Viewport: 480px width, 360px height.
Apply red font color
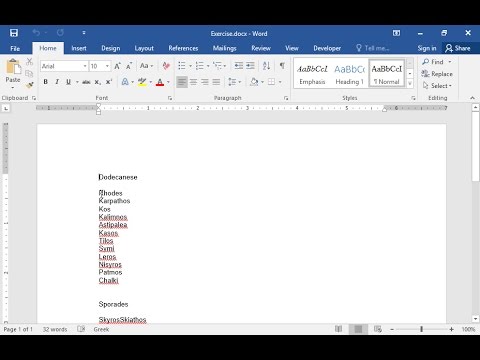pyautogui.click(x=160, y=82)
